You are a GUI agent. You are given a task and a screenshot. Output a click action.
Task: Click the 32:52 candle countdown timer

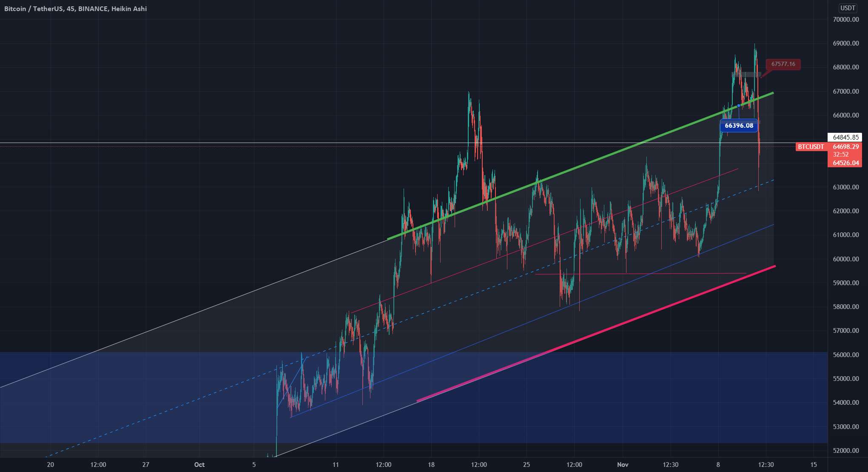[x=840, y=155]
